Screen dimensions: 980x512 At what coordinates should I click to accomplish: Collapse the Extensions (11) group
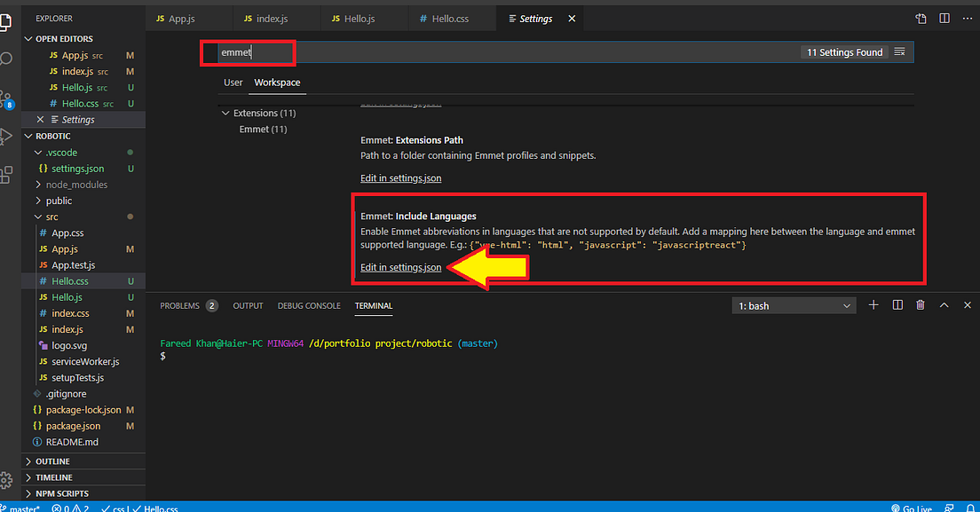(x=258, y=113)
